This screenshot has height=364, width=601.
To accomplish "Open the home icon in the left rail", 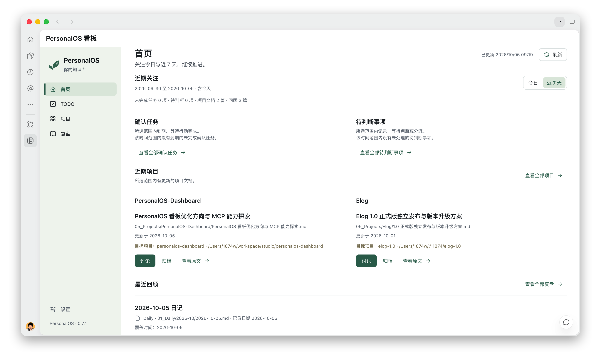I will click(30, 40).
